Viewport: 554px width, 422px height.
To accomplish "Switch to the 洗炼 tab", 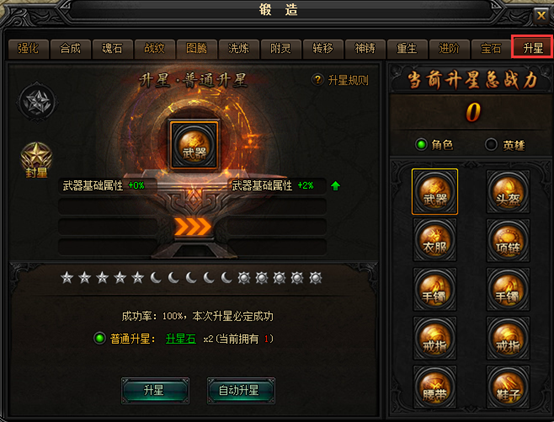I will click(238, 48).
